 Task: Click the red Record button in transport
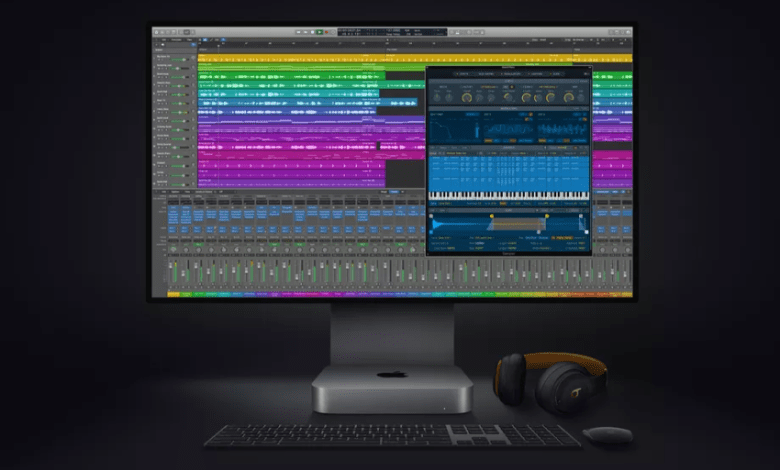(x=326, y=32)
